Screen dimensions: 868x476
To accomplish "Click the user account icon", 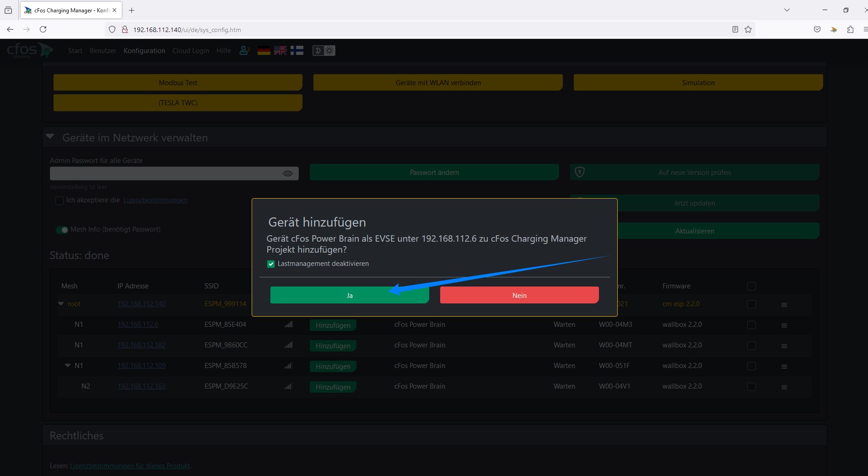I will point(244,50).
